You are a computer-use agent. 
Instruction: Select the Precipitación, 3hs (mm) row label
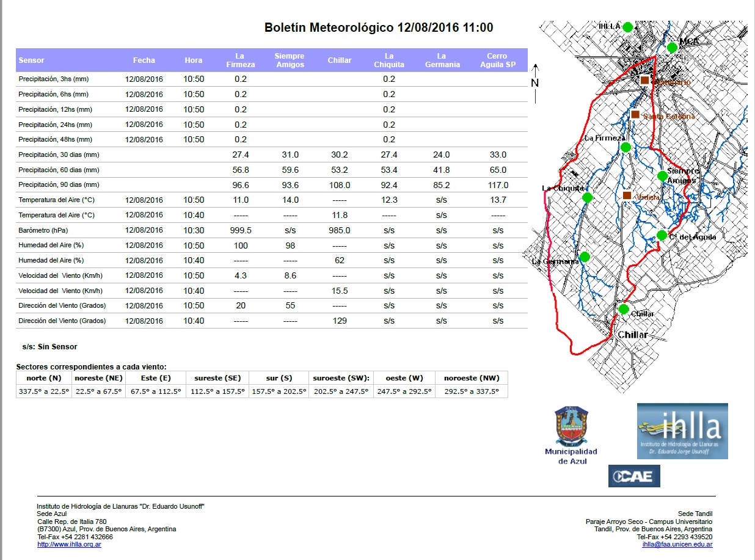[x=54, y=79]
